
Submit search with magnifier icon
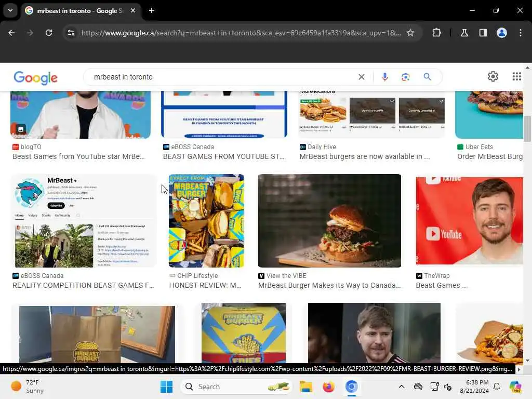click(427, 77)
